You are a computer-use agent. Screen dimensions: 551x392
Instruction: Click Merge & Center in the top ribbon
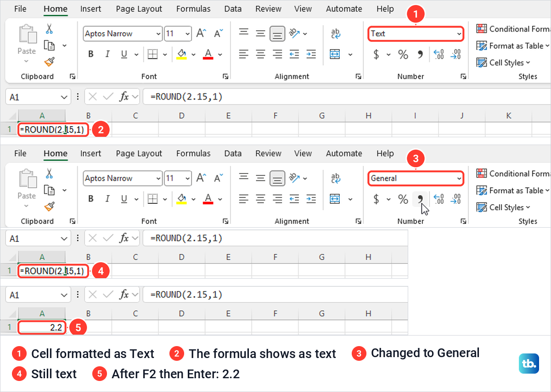pos(336,54)
